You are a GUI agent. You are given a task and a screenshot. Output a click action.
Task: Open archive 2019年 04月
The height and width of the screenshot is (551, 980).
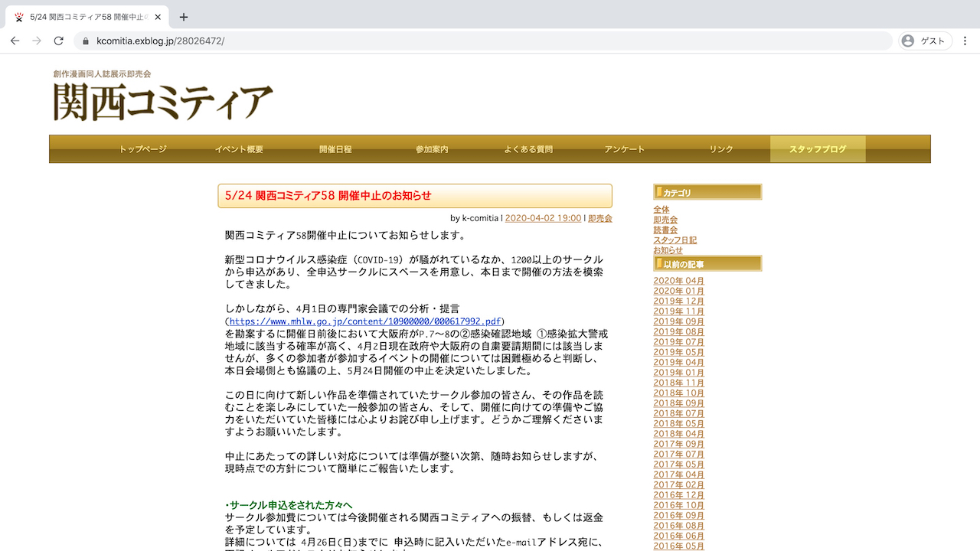click(x=679, y=363)
